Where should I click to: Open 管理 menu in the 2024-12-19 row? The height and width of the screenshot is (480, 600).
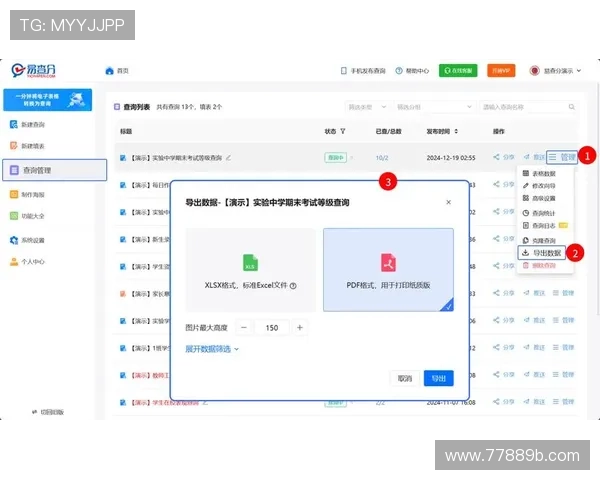coord(562,157)
